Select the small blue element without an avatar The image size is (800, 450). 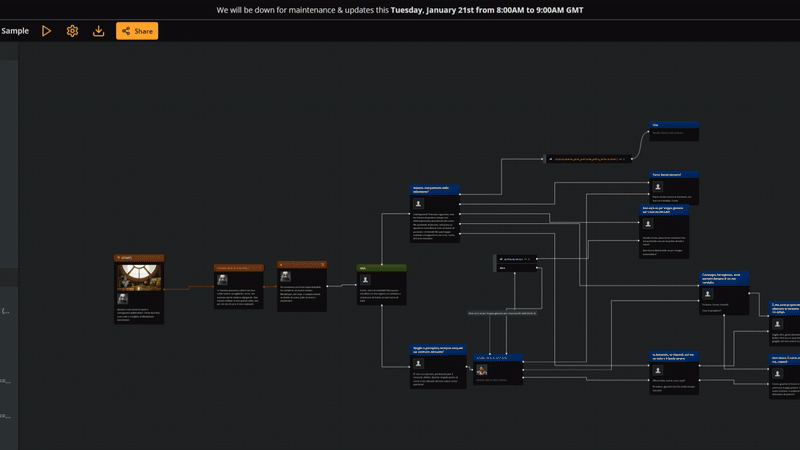[x=674, y=131]
